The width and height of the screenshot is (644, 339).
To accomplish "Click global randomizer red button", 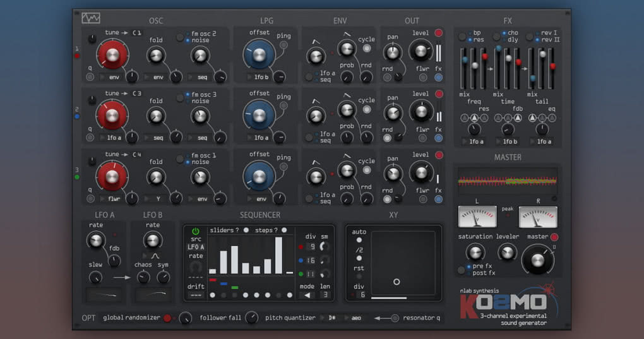I will (167, 318).
